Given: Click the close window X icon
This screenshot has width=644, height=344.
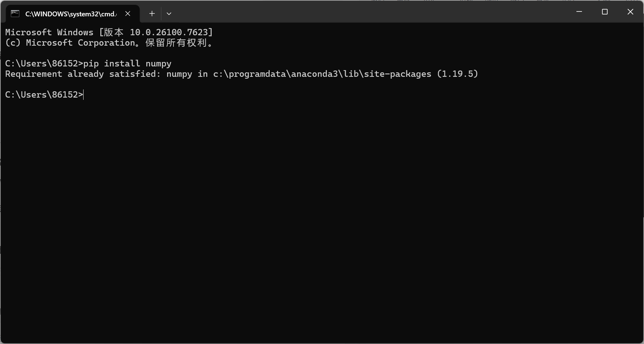Looking at the screenshot, I should tap(630, 12).
